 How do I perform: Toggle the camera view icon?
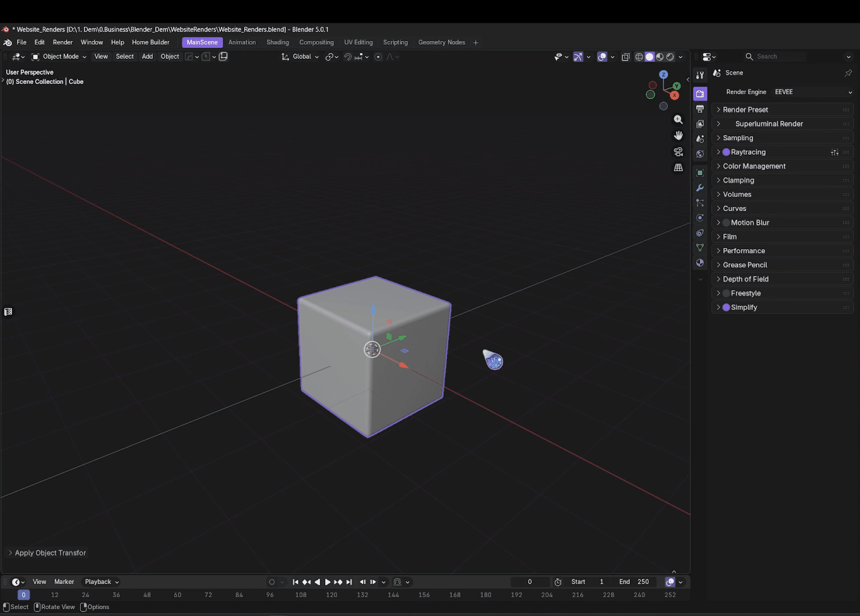(678, 152)
